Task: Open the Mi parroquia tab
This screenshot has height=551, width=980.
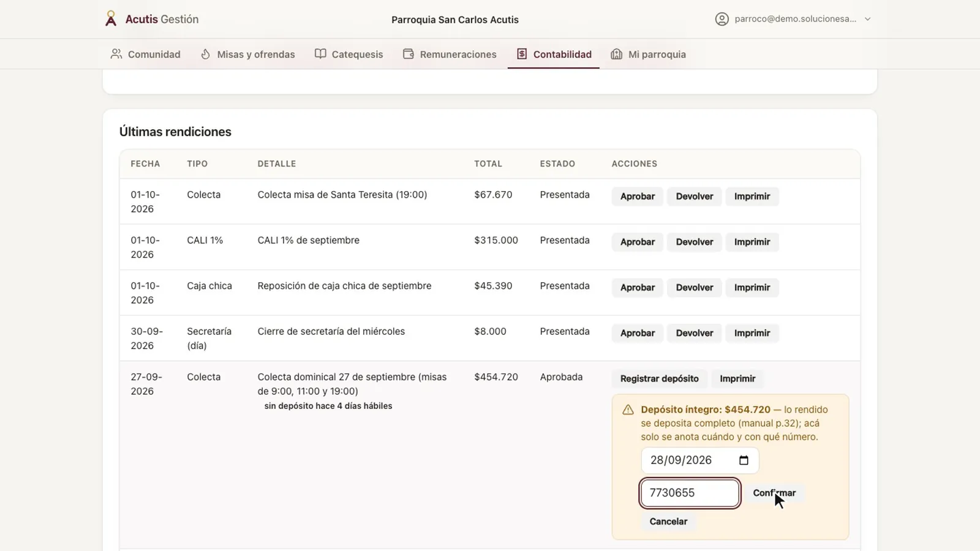Action: click(649, 54)
